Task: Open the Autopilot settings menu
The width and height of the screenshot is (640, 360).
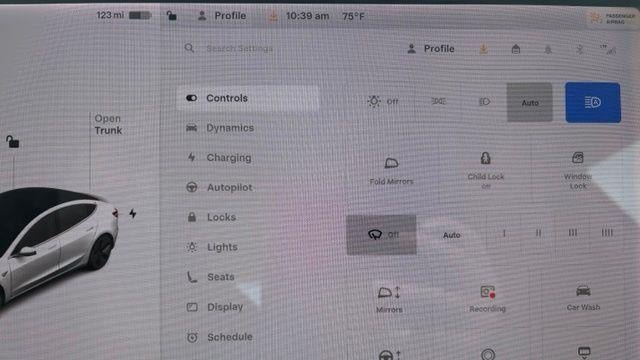Action: click(220, 187)
